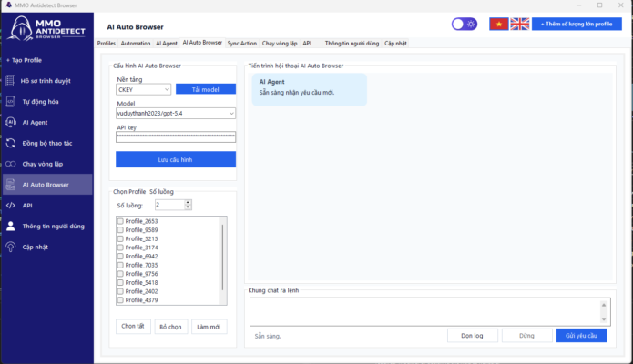Click the Tải model button
The height and width of the screenshot is (364, 633).
(206, 89)
